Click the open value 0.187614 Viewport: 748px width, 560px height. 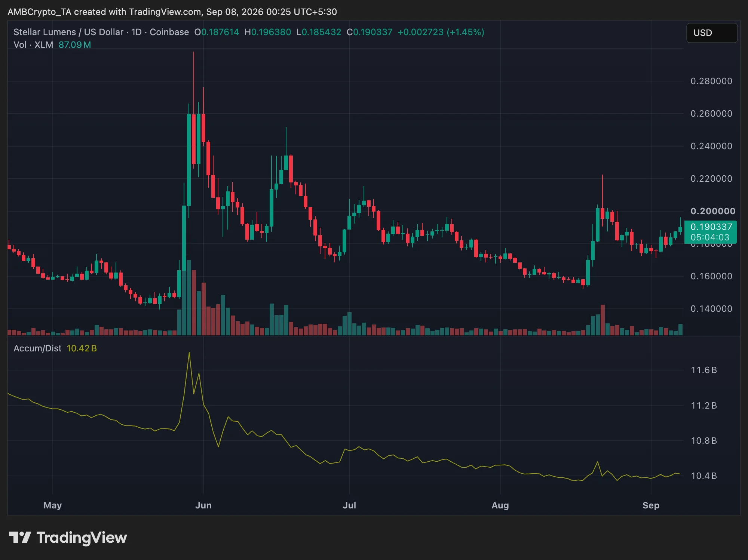point(220,32)
